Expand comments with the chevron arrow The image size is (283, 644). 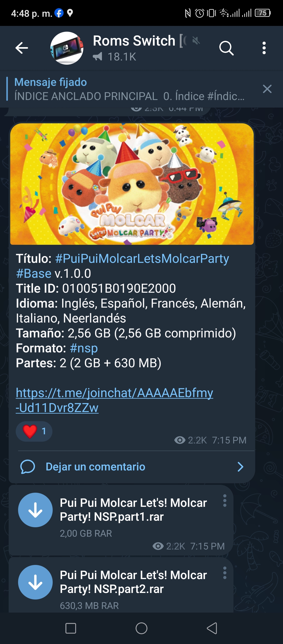pyautogui.click(x=240, y=467)
